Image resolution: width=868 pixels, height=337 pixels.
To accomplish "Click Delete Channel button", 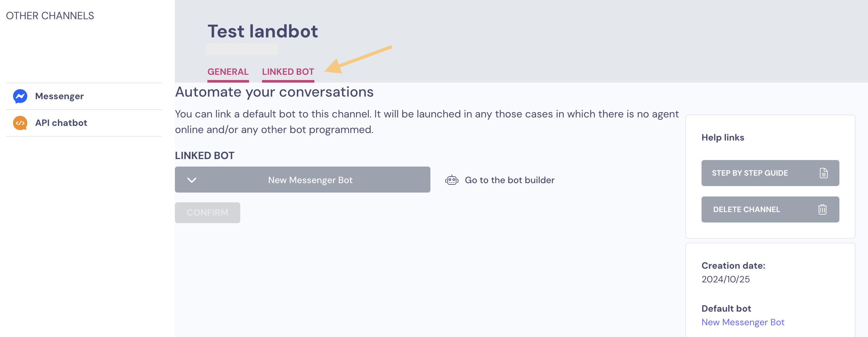I will pos(770,209).
